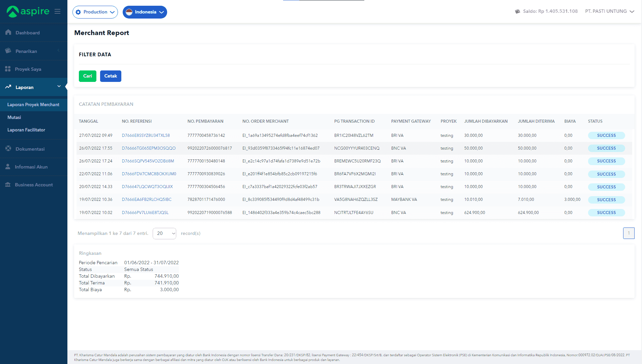Click NO. PEMBAYARAN column header
Image resolution: width=642 pixels, height=364 pixels.
[205, 121]
